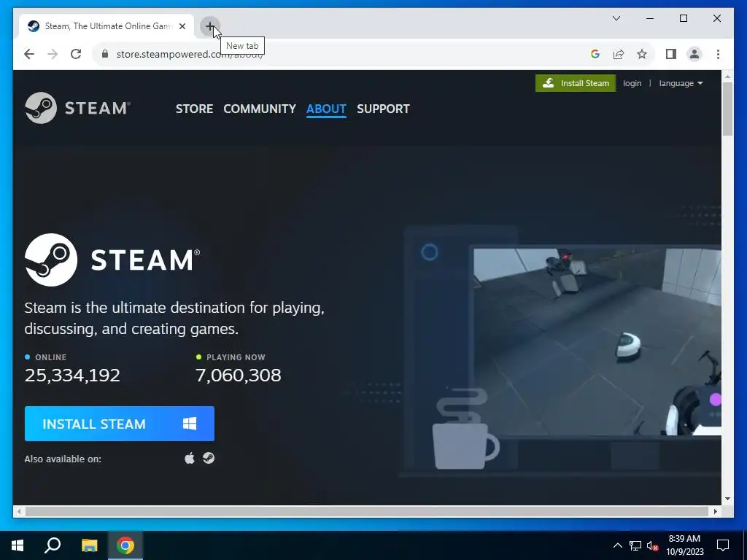This screenshot has height=560, width=747.
Task: Click the network icon in system tray
Action: tap(635, 545)
